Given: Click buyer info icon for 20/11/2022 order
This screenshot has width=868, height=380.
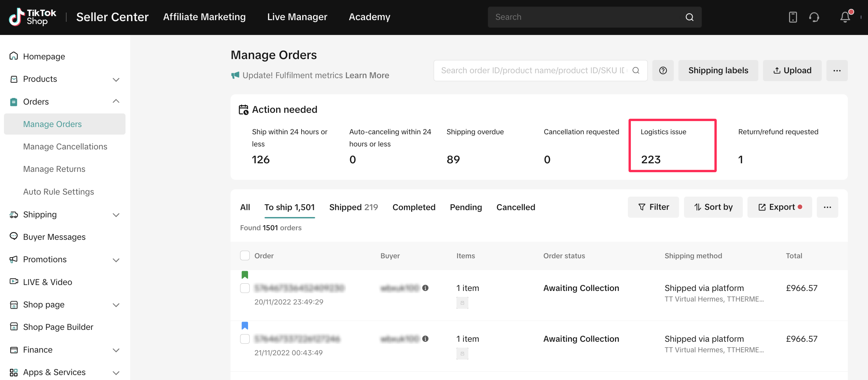Looking at the screenshot, I should click(x=425, y=288).
